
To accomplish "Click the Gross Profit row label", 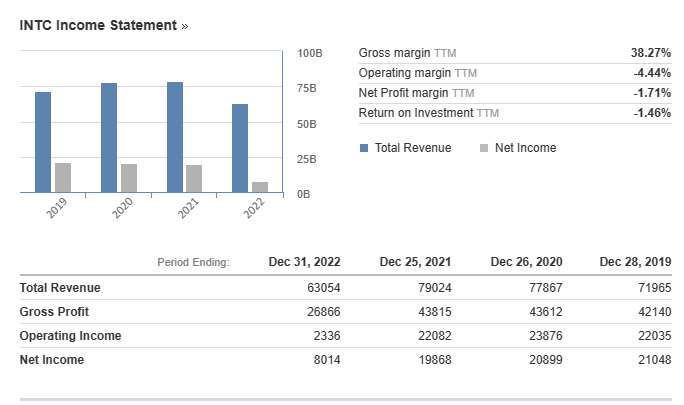I will point(54,312).
